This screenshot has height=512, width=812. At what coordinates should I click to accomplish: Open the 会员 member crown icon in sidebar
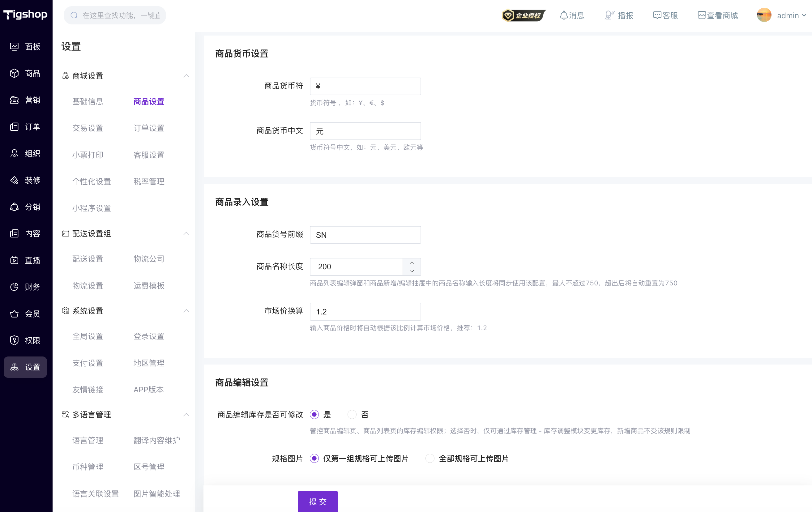(x=14, y=314)
